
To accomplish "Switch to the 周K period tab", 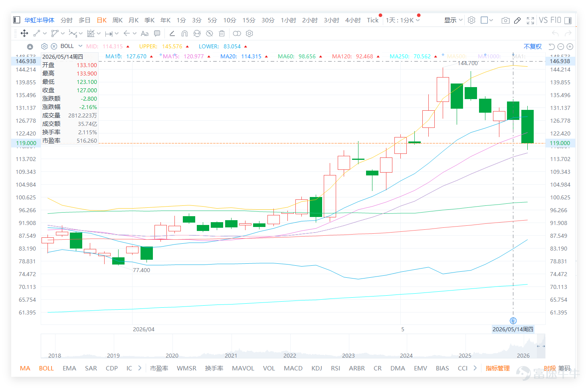I will coord(118,20).
